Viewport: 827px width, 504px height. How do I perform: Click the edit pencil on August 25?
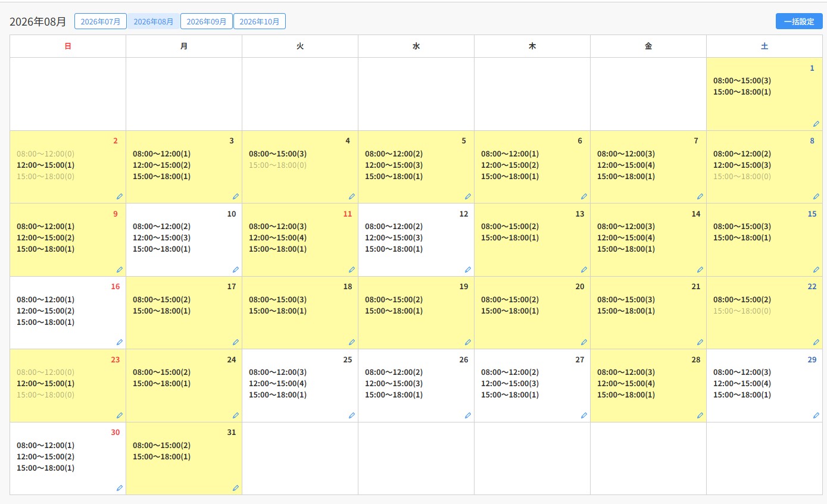[352, 415]
